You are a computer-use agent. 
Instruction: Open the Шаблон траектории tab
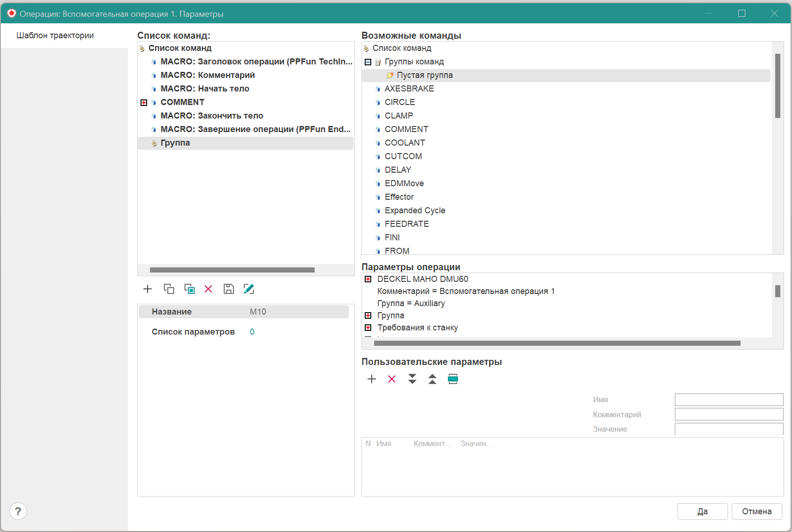tap(55, 35)
